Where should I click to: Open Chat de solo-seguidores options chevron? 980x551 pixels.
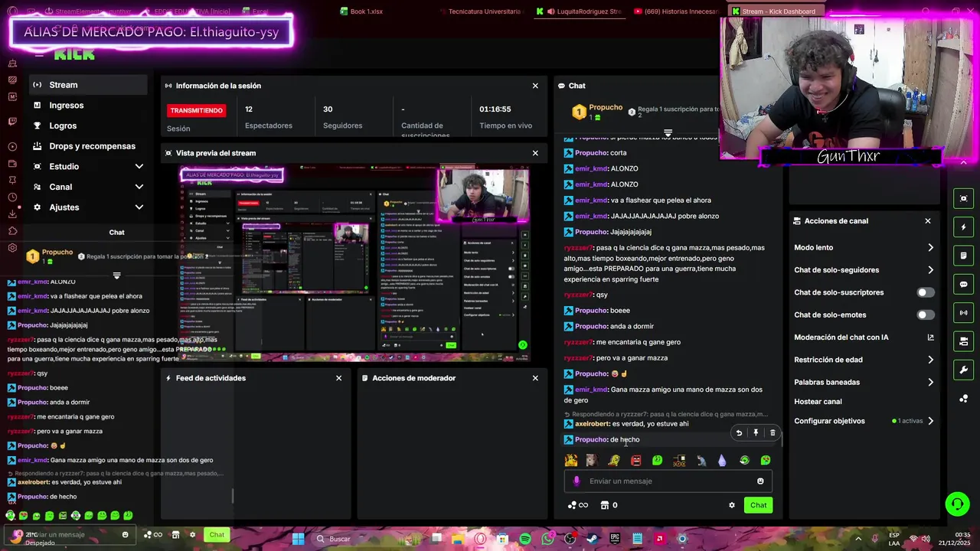[931, 270]
